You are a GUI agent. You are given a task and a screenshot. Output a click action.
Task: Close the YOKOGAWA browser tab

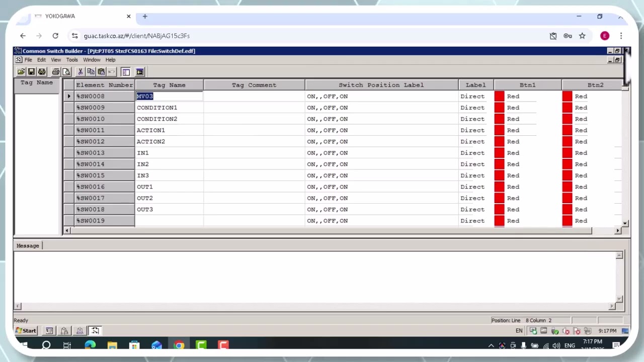128,16
